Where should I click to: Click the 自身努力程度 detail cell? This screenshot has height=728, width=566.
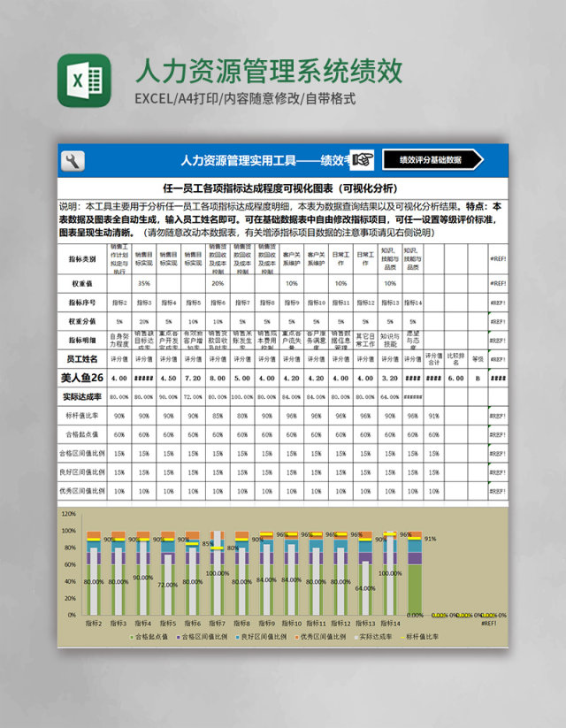(119, 341)
